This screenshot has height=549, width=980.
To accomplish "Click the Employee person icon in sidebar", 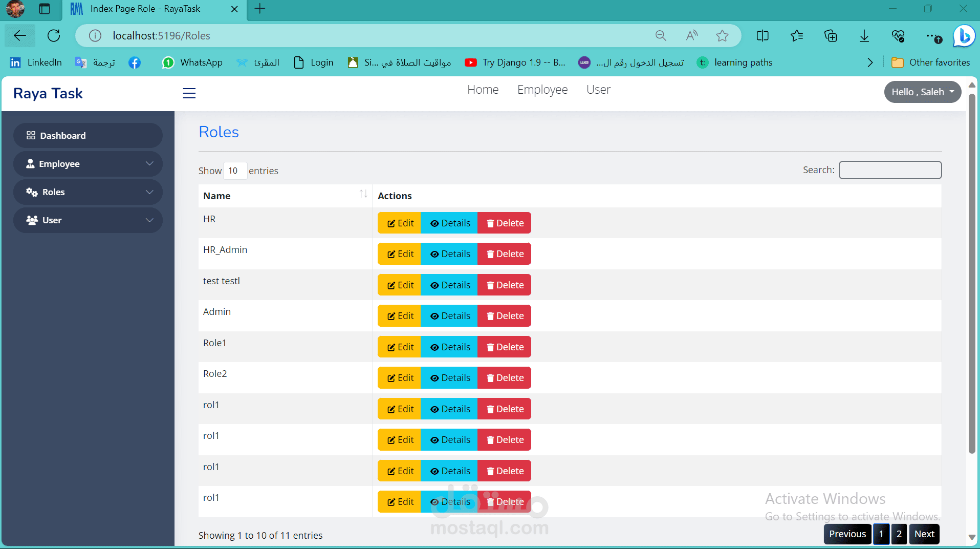I will coord(31,164).
